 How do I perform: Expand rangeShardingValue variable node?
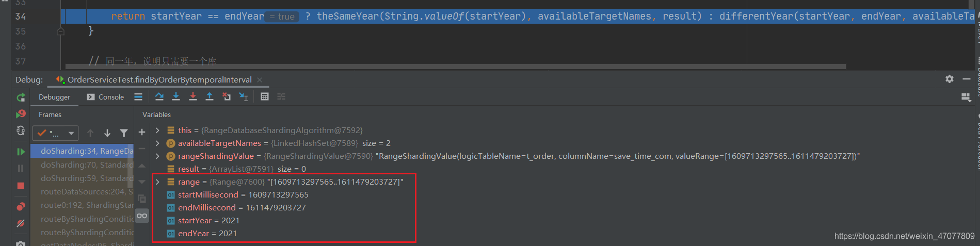click(x=158, y=156)
